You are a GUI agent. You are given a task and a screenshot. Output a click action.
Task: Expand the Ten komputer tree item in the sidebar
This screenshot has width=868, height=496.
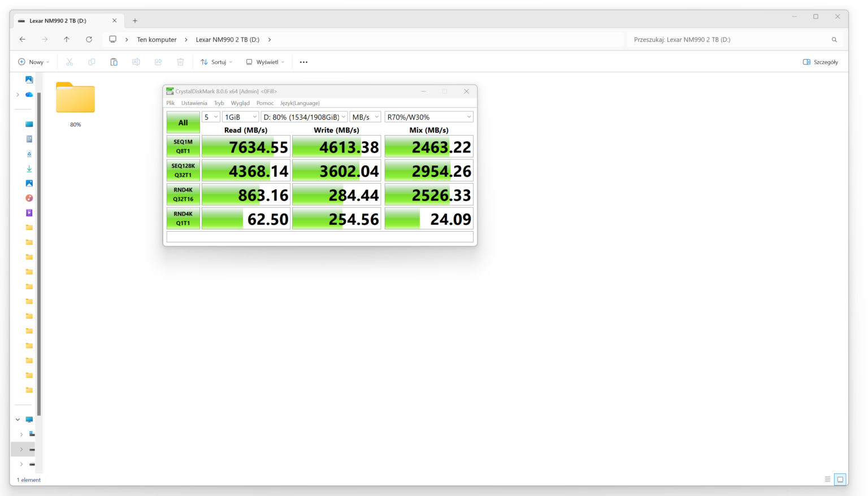[17, 419]
